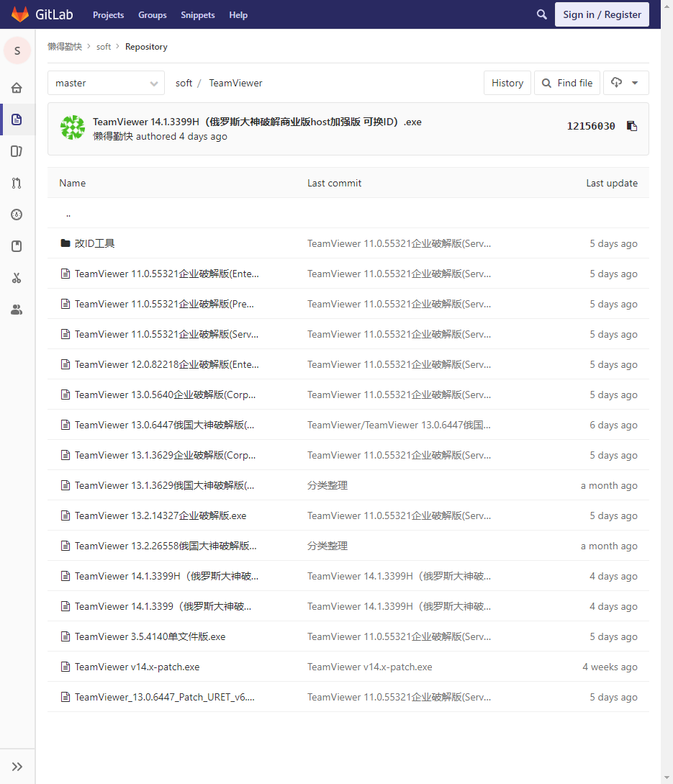673x784 pixels.
Task: Click the 改ID工具 folder icon
Action: point(65,243)
